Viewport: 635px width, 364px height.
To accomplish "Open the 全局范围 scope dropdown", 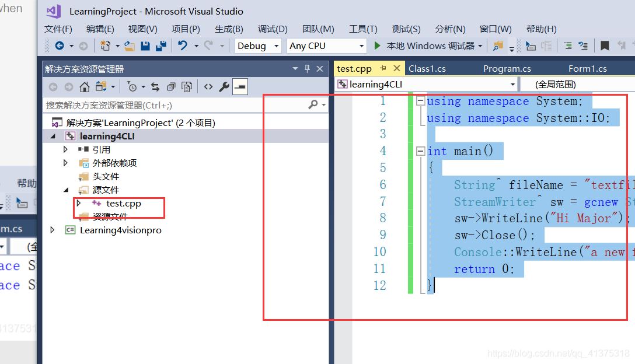I will coord(577,84).
